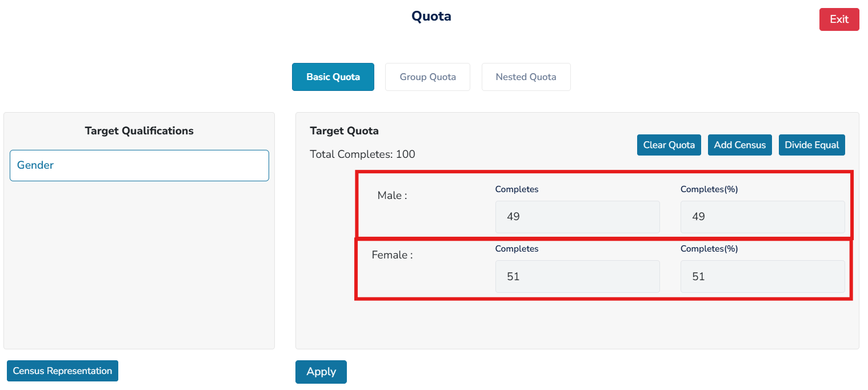Switch to the Basic Quota tab

coord(333,77)
